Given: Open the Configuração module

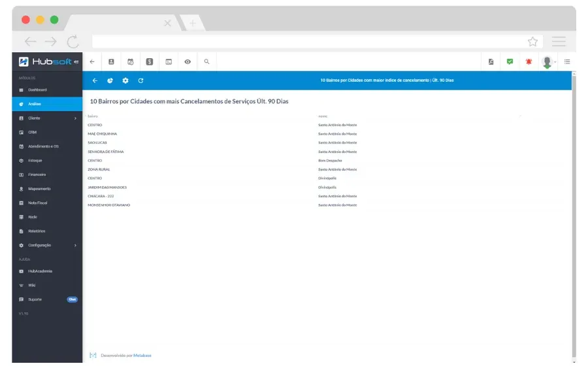Looking at the screenshot, I should point(47,245).
